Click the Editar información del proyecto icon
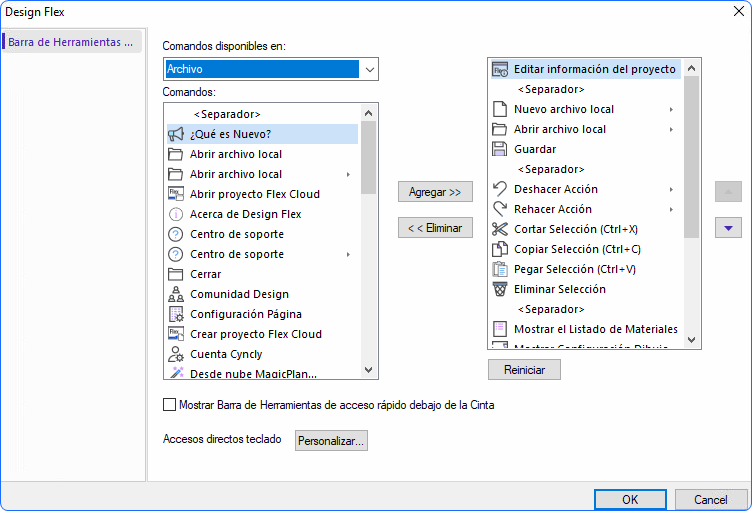 pos(500,69)
